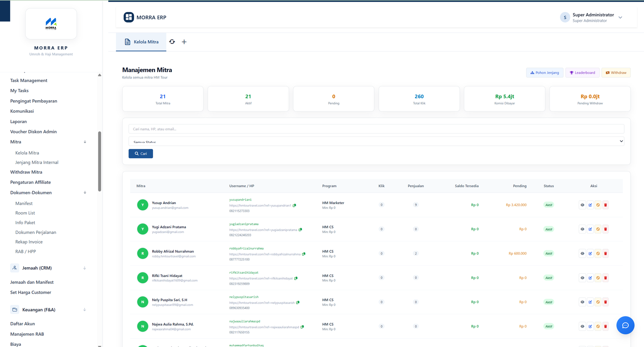The height and width of the screenshot is (347, 644).
Task: Show details for Nely Puspita Sari
Action: click(x=582, y=302)
